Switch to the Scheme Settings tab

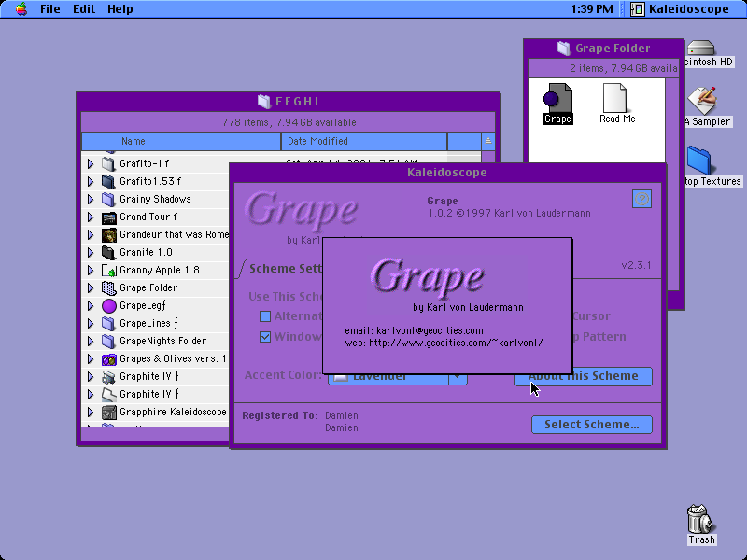[x=285, y=269]
